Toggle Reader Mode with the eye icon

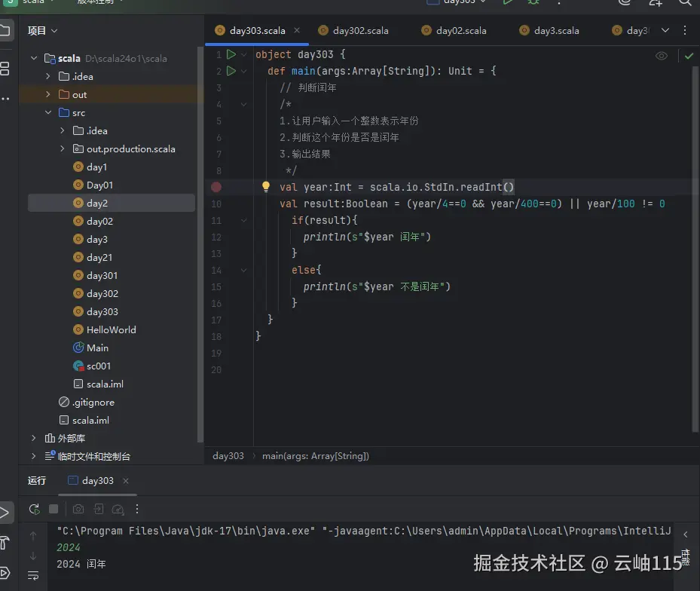662,55
